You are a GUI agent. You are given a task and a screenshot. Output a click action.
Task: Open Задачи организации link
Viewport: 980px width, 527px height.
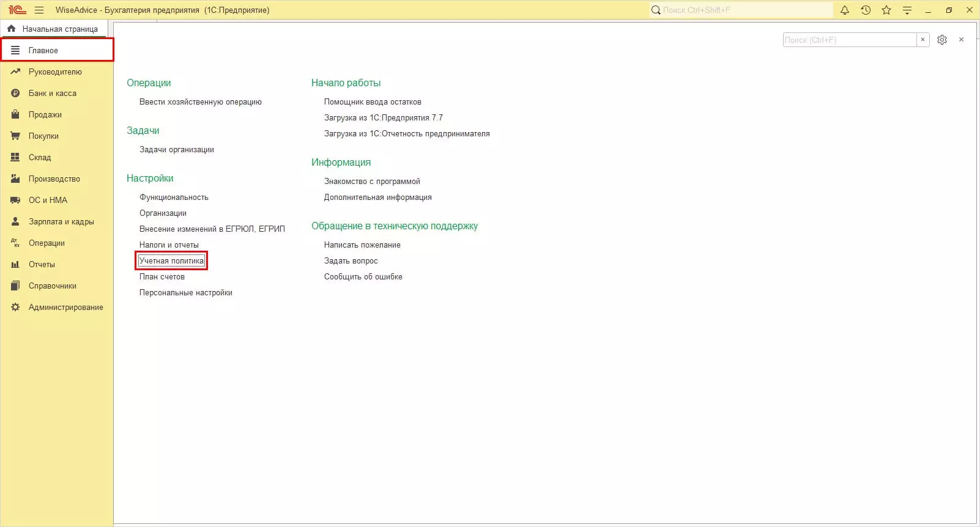177,149
